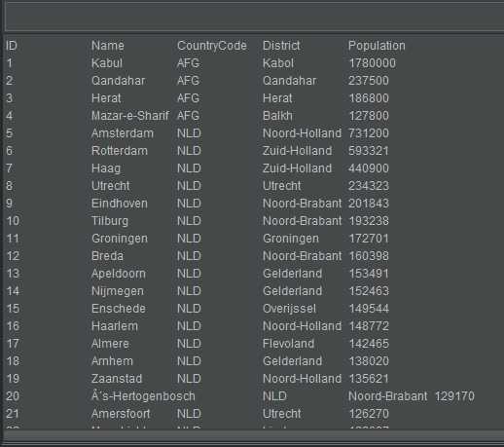Click the ID column header
The height and width of the screenshot is (447, 504).
12,46
